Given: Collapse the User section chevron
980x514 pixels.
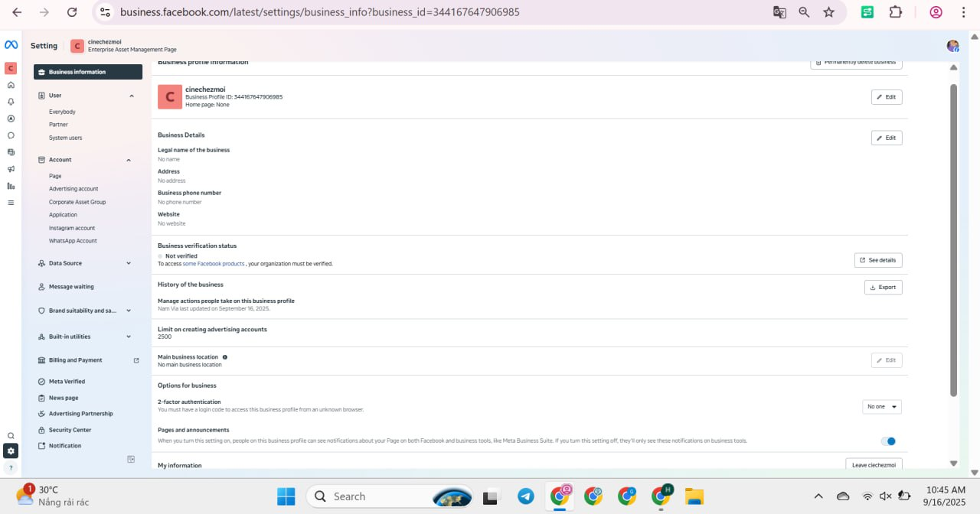Looking at the screenshot, I should [131, 96].
